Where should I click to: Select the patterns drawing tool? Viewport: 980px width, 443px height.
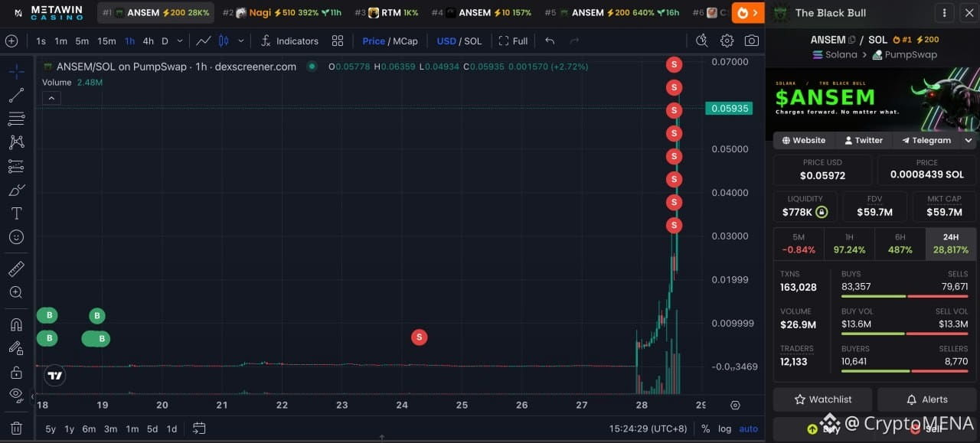(x=16, y=142)
